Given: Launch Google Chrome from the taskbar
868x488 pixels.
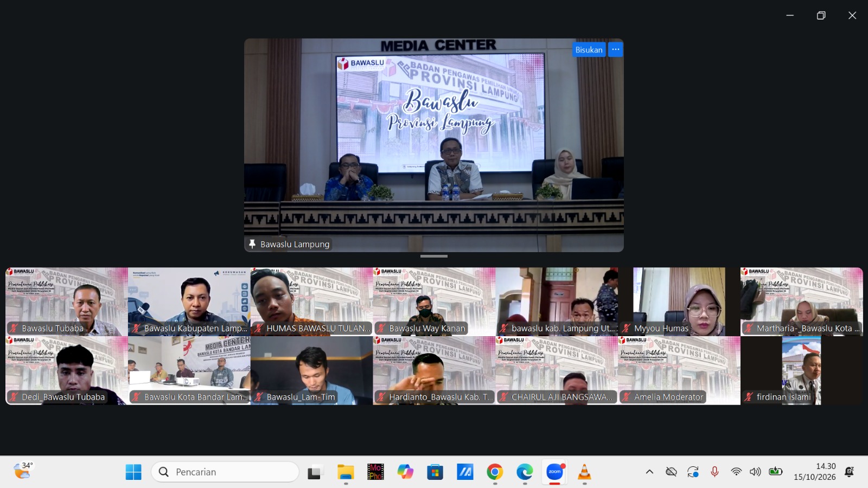Looking at the screenshot, I should pyautogui.click(x=495, y=472).
